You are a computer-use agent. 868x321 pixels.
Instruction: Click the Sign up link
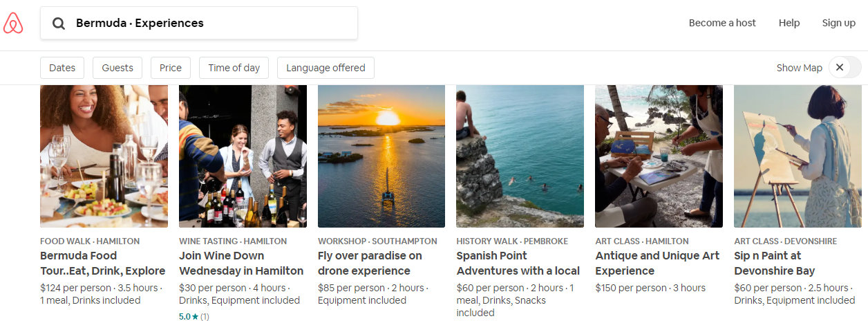(839, 23)
